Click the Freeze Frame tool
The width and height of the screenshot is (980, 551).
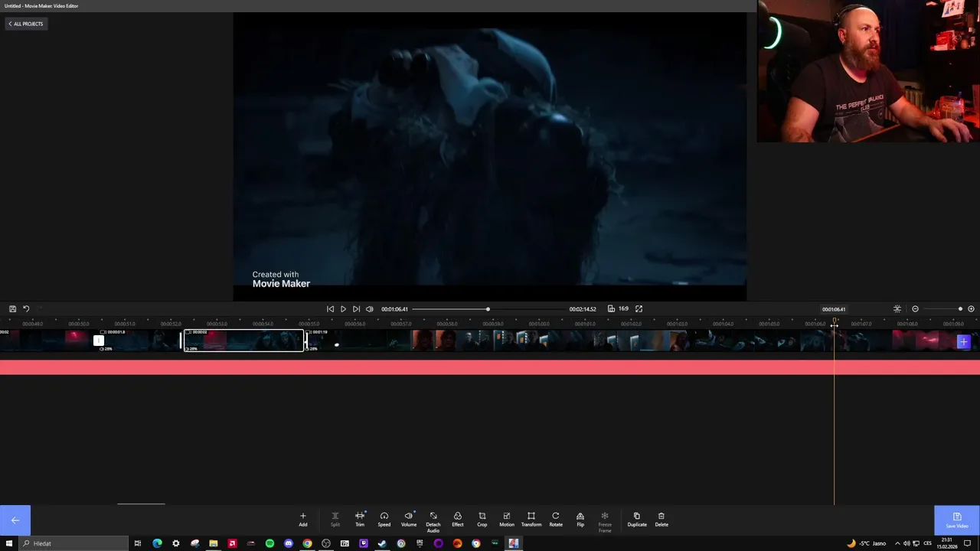[x=605, y=522]
